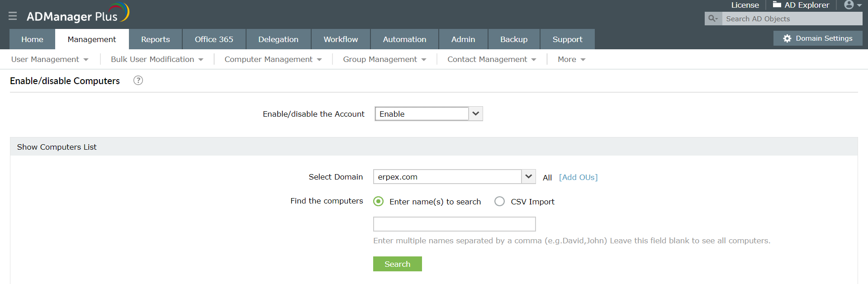Click the Domain Settings gear icon

click(x=787, y=38)
